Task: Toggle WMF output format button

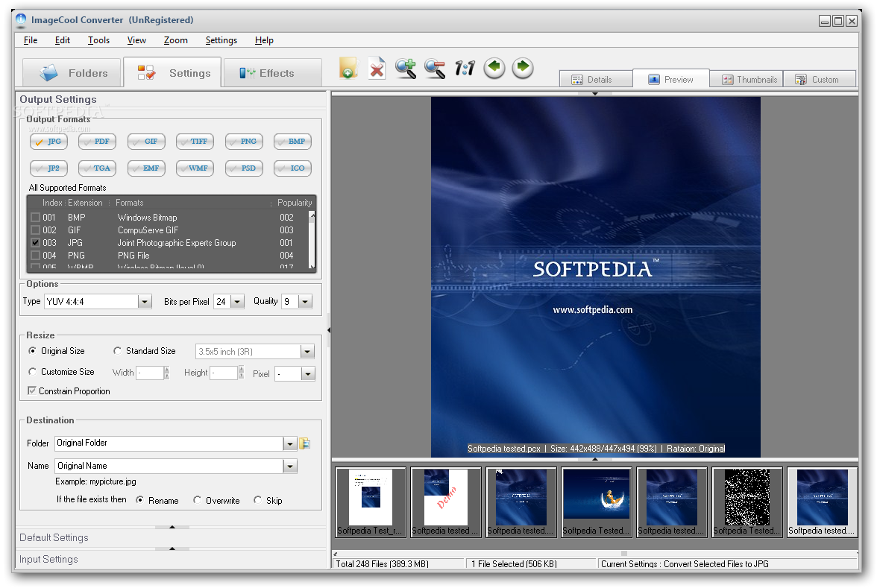Action: [195, 168]
